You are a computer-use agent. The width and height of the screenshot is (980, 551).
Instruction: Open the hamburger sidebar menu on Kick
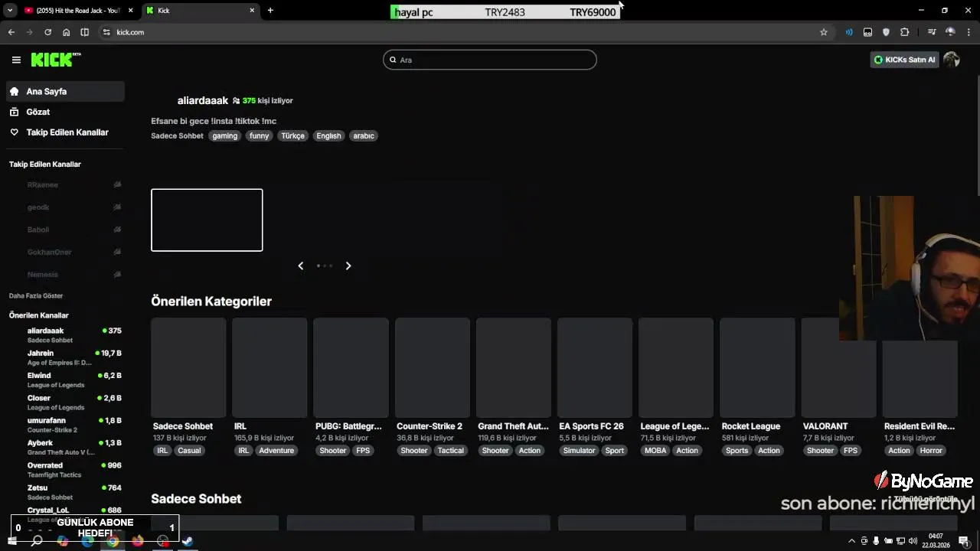(16, 60)
